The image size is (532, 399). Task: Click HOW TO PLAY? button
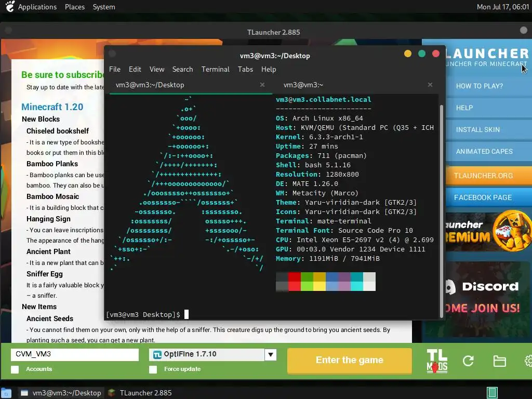(488, 86)
